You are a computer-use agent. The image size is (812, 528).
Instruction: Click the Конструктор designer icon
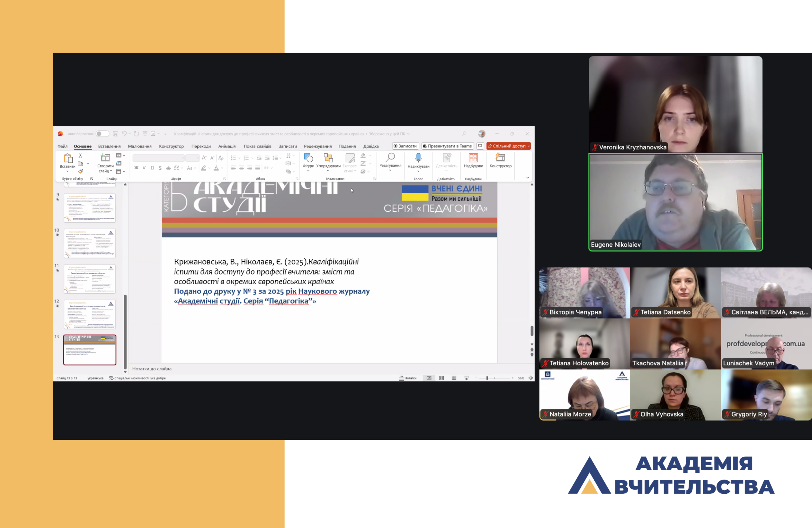pyautogui.click(x=500, y=158)
